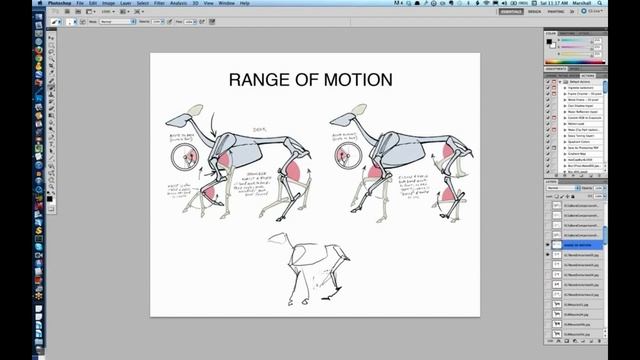This screenshot has height=360, width=640.
Task: Select the Gradient tool
Action: click(x=51, y=116)
